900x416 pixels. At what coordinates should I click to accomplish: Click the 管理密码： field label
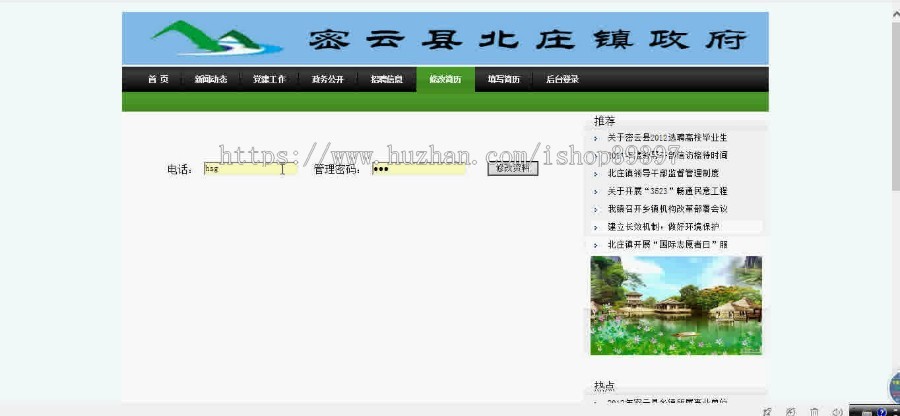click(338, 170)
